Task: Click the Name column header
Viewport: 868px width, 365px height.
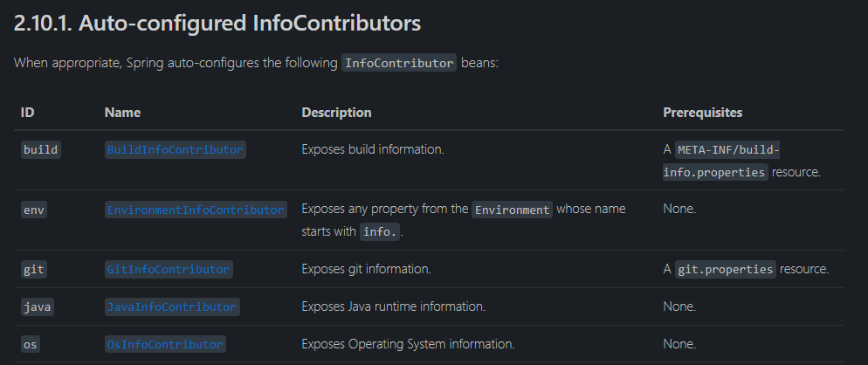Action: tap(122, 113)
